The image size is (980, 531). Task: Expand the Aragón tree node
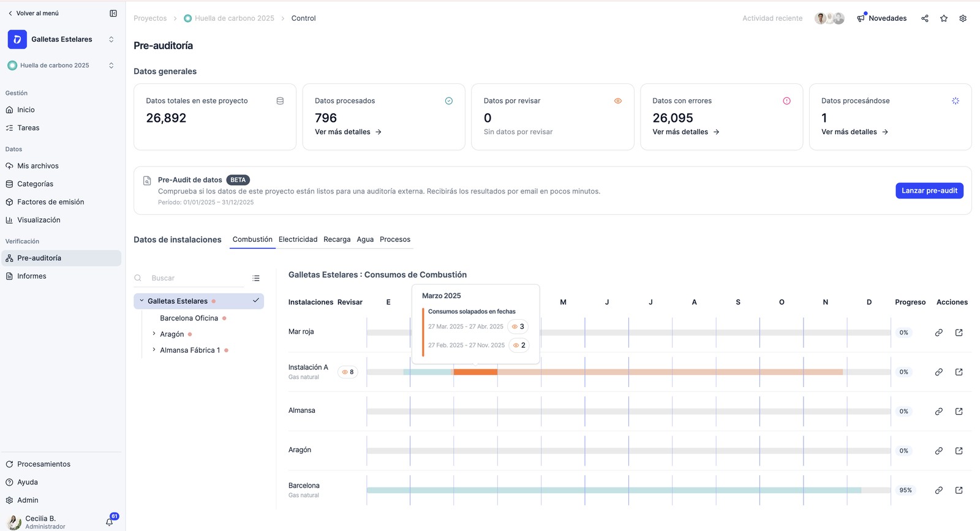point(154,334)
